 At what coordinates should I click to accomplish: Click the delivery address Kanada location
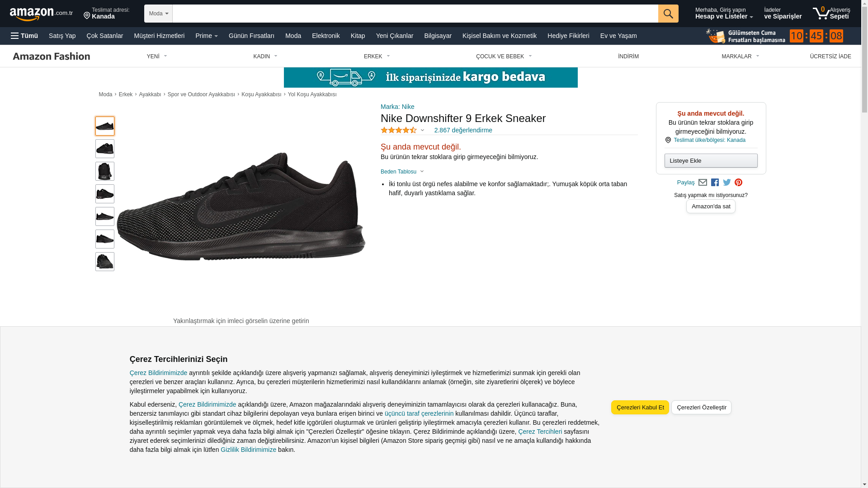click(107, 14)
